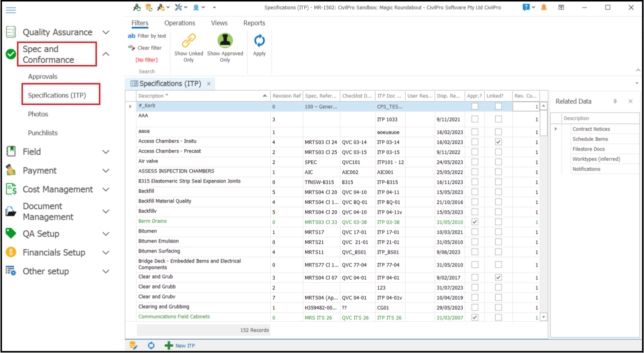The image size is (644, 353).
Task: Uncheck Linked? for Access Chambers - Insitu
Action: coord(499,142)
